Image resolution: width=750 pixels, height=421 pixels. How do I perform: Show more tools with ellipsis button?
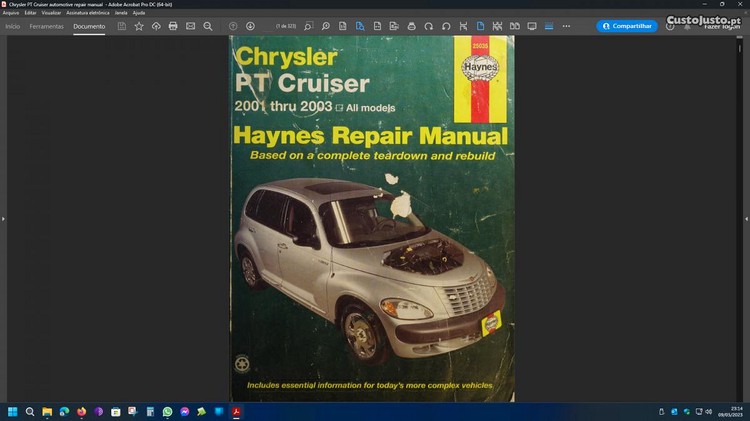[x=566, y=26]
